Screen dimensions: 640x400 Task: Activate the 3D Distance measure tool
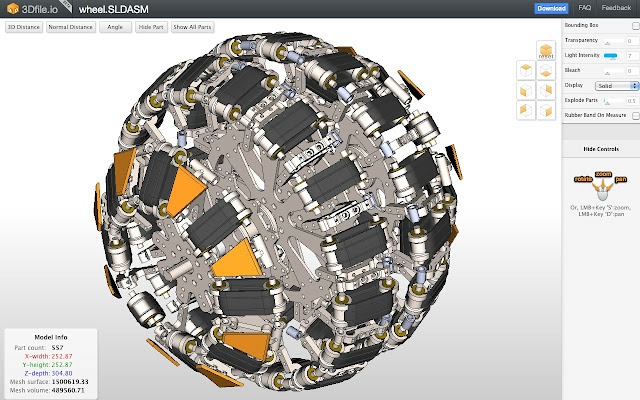coord(23,28)
